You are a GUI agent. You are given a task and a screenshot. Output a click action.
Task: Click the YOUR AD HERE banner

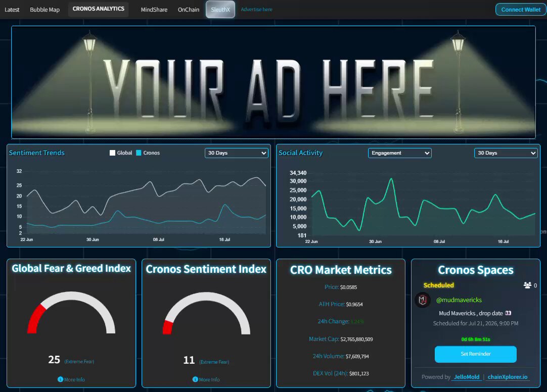273,82
